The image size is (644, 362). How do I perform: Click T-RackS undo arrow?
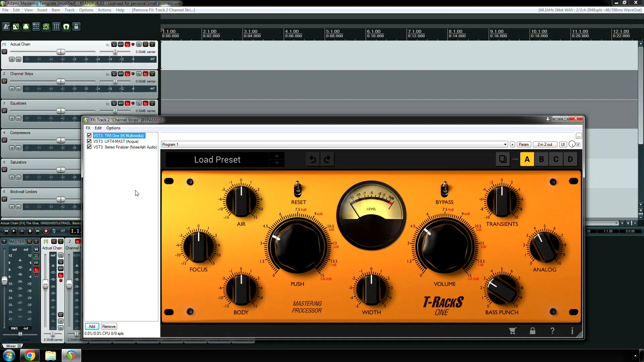click(313, 159)
